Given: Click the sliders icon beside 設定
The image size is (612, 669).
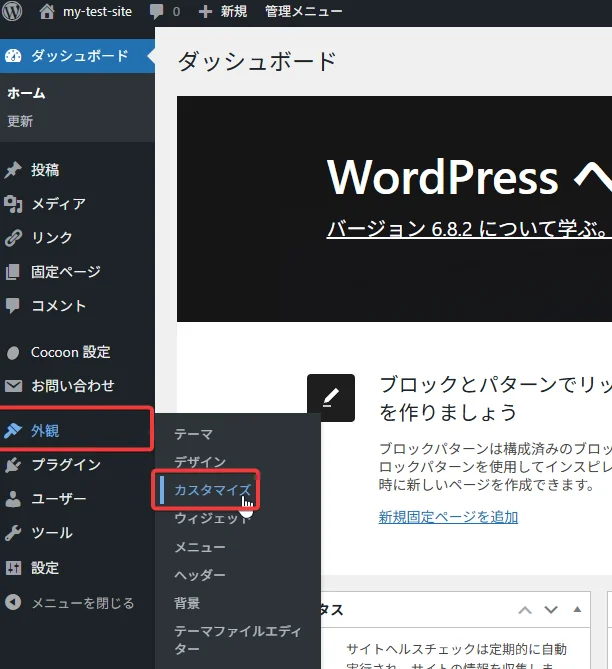Looking at the screenshot, I should pos(13,568).
